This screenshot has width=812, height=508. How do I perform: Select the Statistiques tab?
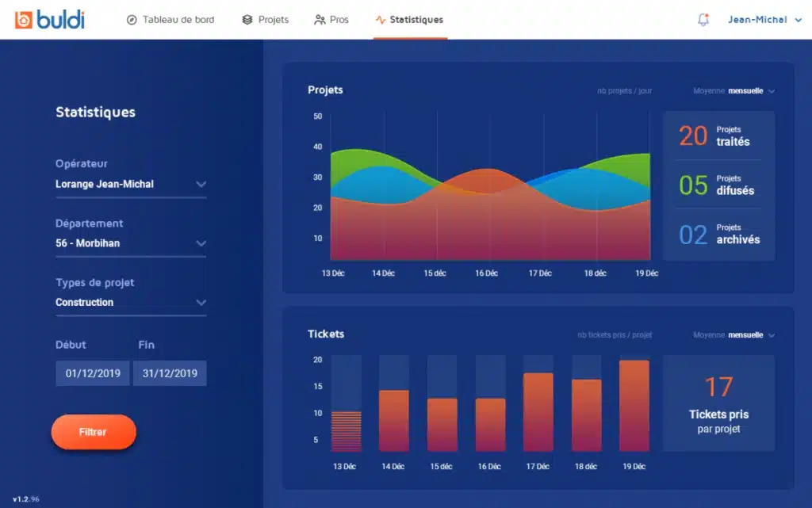tap(410, 20)
